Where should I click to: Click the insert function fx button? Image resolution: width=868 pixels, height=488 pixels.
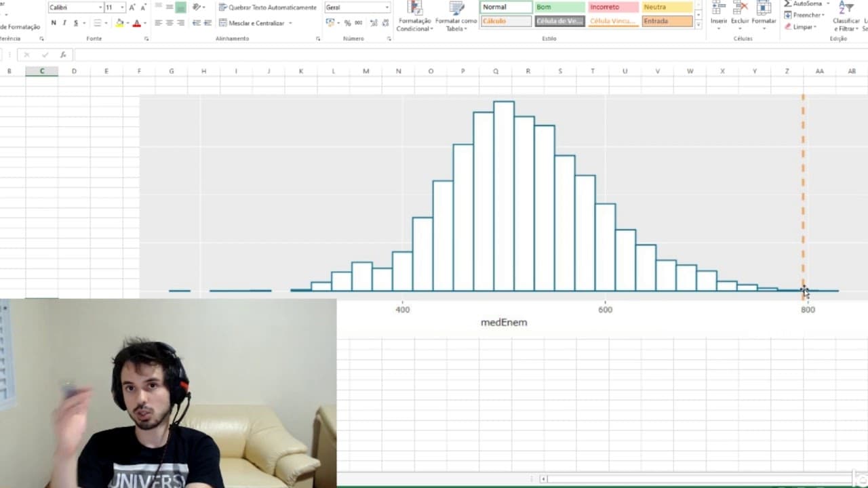click(x=63, y=55)
